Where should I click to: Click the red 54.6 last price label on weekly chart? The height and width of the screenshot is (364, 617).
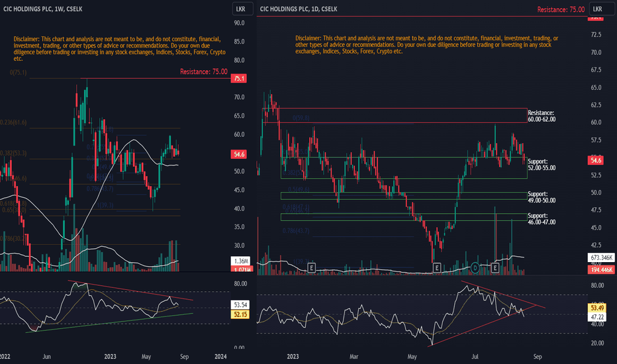point(239,154)
